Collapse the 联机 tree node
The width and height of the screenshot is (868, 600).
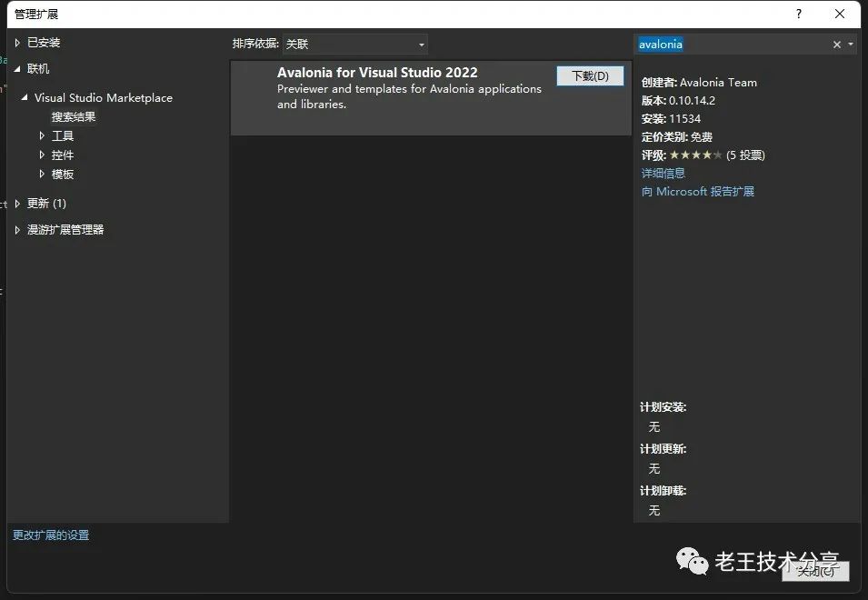point(17,68)
